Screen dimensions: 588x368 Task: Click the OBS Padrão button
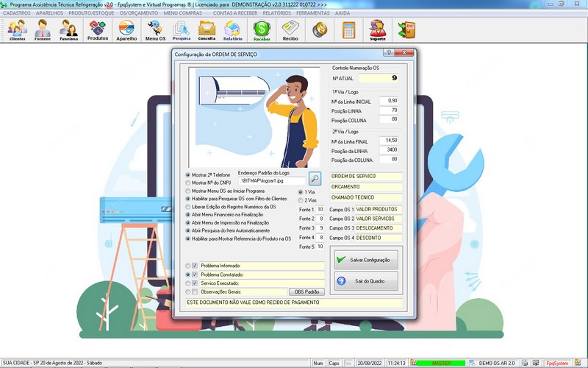(306, 291)
